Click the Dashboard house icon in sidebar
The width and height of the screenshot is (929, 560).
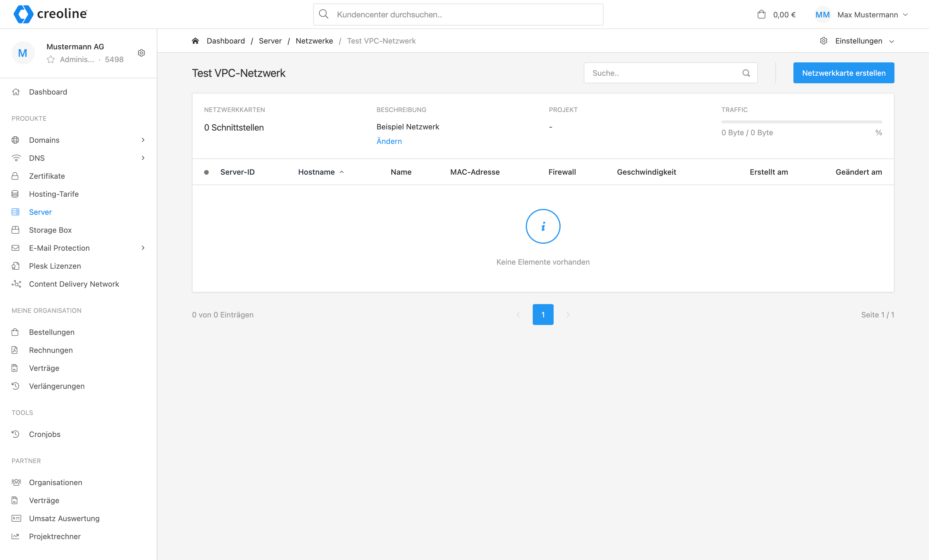pos(15,92)
